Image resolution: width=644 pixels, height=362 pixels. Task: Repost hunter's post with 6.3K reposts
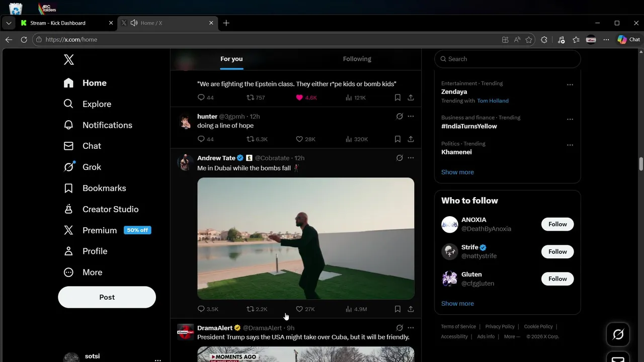(x=257, y=139)
